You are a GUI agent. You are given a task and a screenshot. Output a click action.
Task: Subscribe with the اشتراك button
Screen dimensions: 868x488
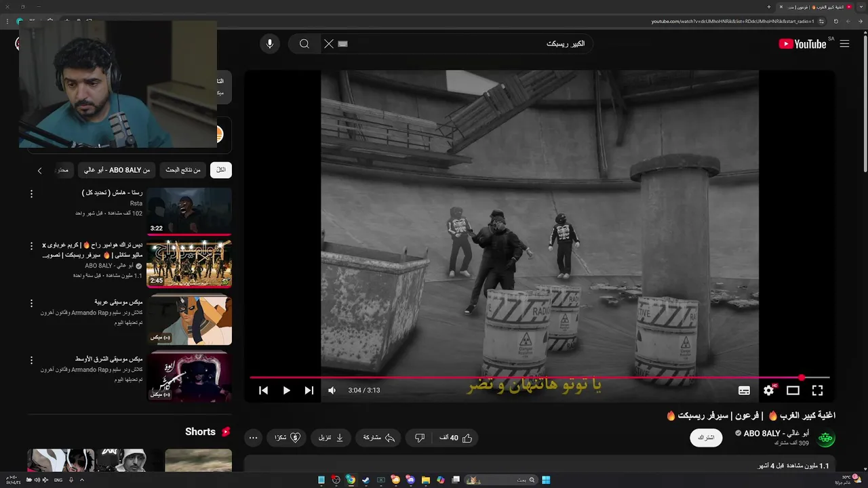click(706, 438)
